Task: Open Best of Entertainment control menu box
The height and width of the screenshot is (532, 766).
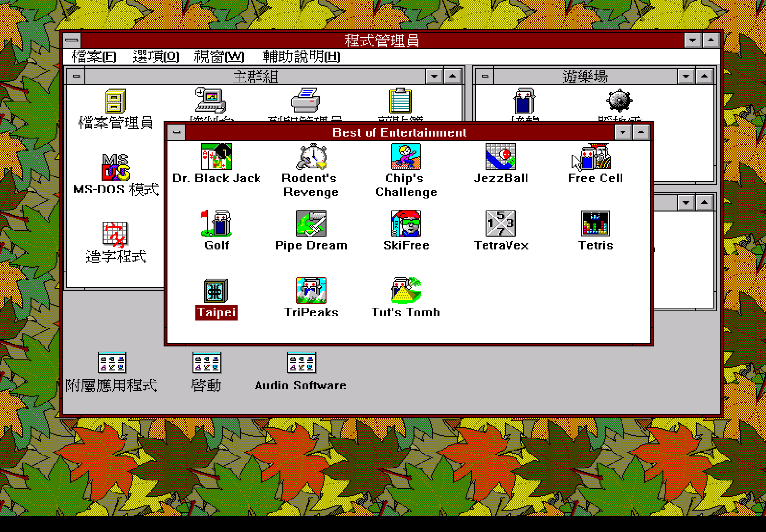Action: (x=177, y=132)
